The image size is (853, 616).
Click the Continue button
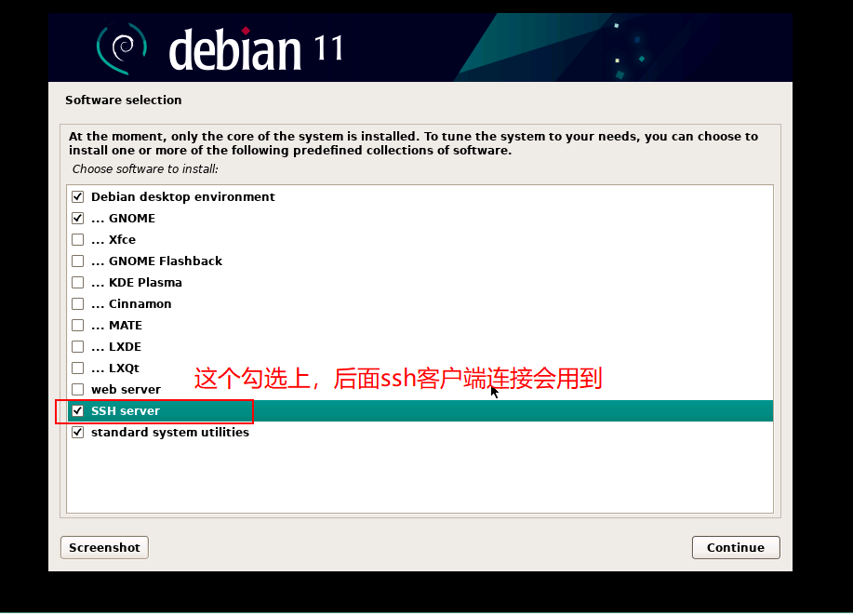[x=736, y=547]
